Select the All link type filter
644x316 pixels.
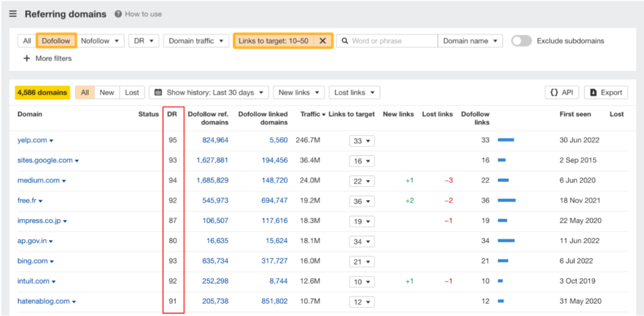pyautogui.click(x=26, y=41)
